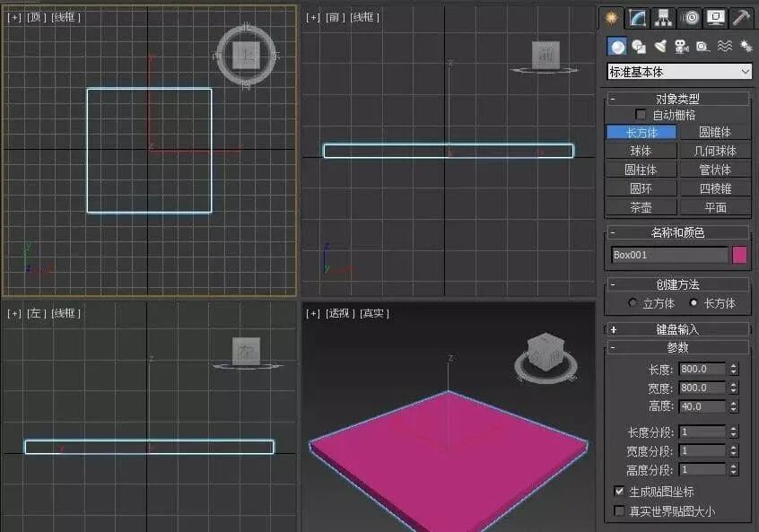
Task: Select the Helpers category icon
Action: (x=702, y=47)
